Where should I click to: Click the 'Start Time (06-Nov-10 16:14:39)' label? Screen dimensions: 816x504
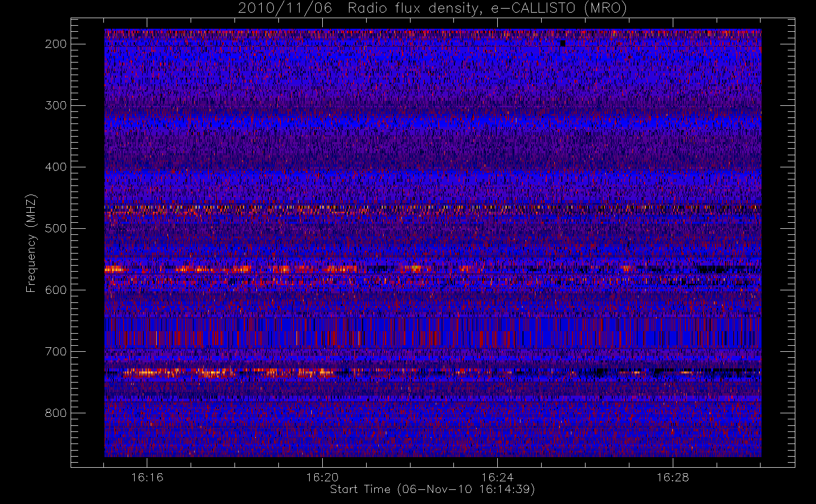(432, 490)
